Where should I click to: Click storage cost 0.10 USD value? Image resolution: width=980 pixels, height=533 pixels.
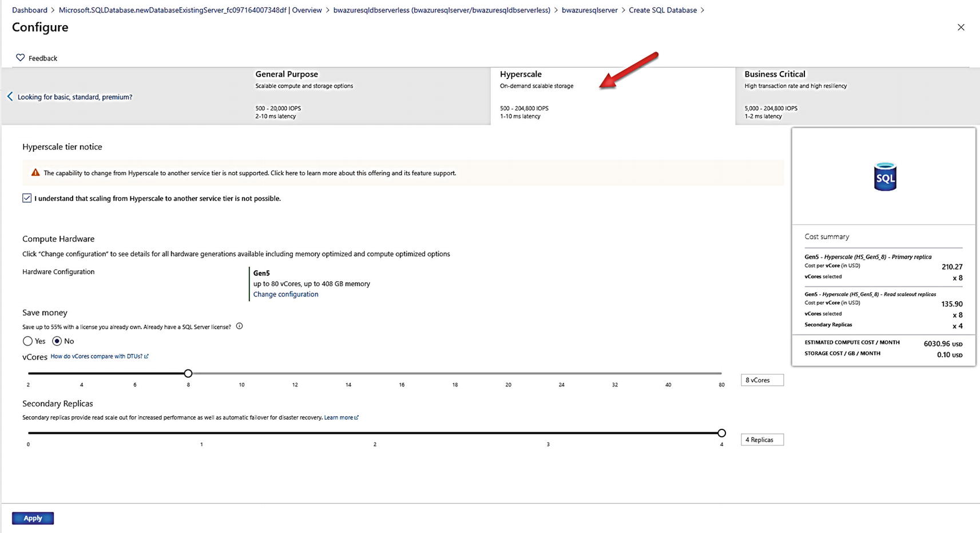click(950, 355)
